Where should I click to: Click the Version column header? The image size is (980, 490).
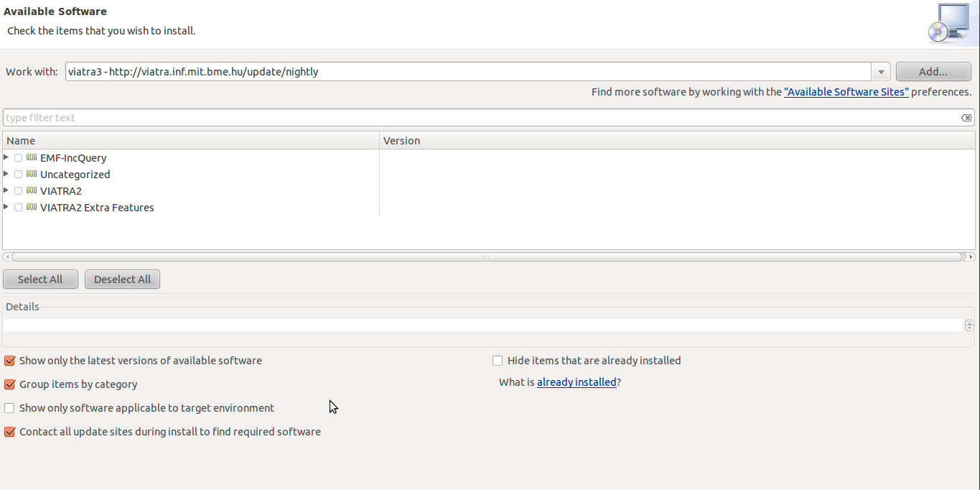tap(677, 141)
